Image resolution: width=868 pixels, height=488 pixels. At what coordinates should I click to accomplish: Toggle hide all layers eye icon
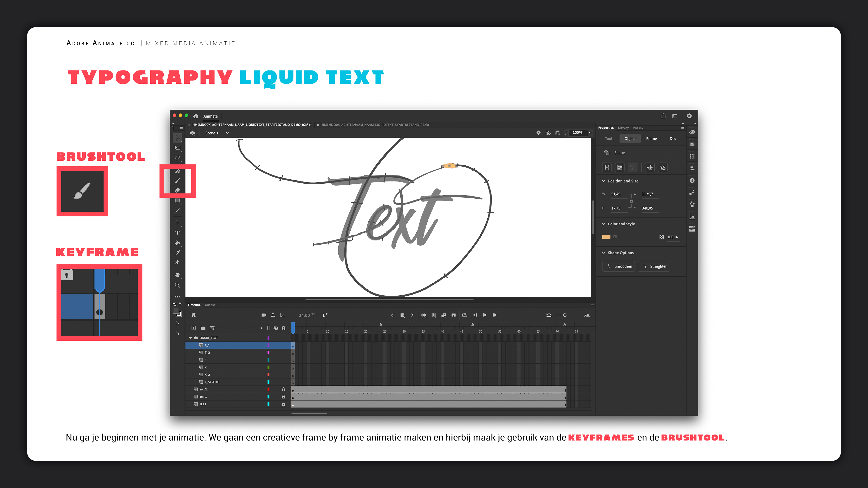(x=276, y=328)
